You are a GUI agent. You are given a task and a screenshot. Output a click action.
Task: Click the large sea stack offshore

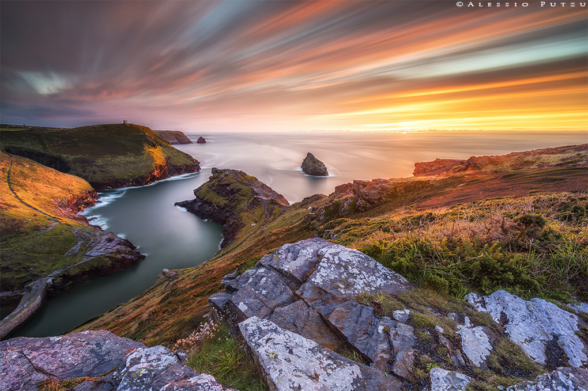314,165
